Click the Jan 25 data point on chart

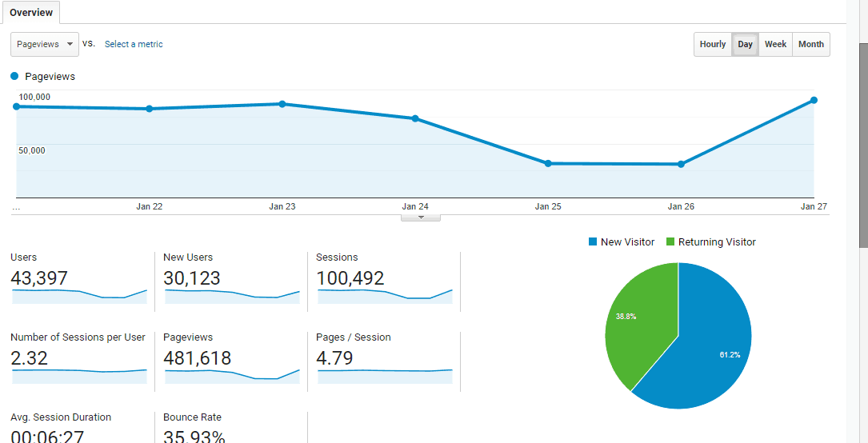click(548, 163)
